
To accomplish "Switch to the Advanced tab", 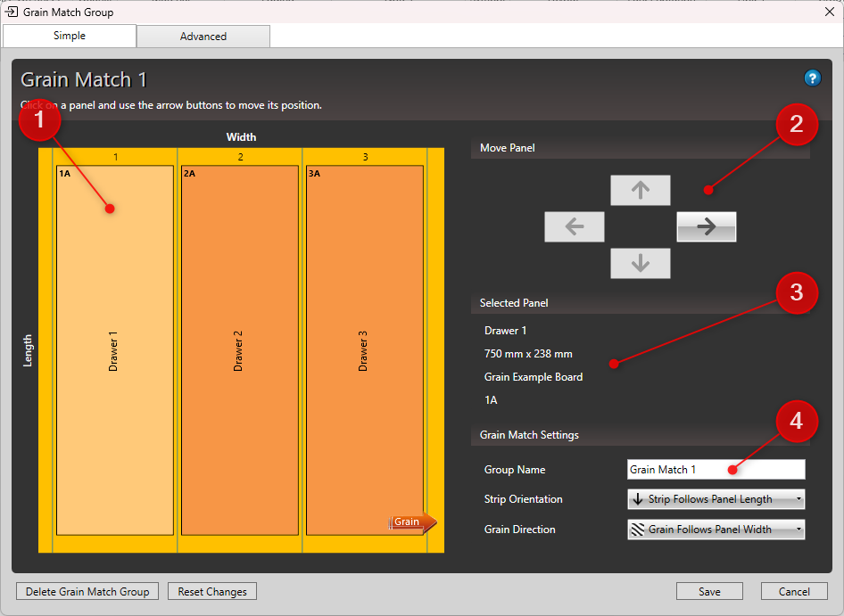I will tap(203, 36).
